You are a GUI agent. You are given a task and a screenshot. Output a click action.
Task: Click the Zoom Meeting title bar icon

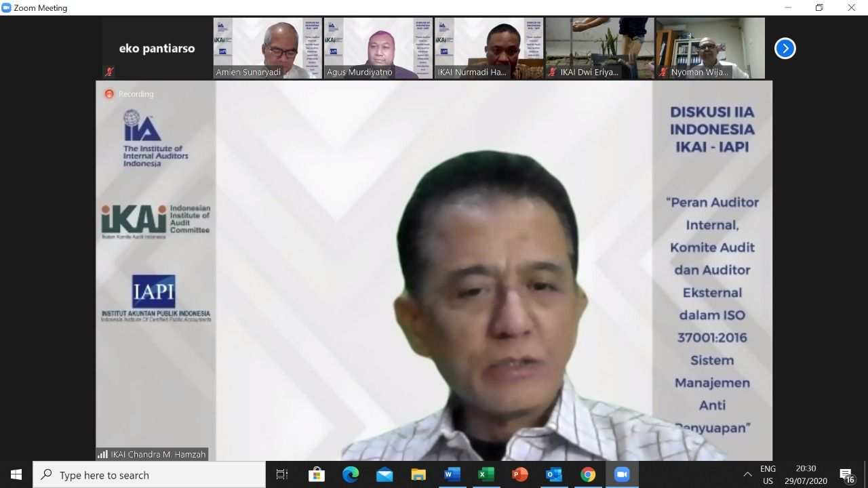pyautogui.click(x=7, y=7)
